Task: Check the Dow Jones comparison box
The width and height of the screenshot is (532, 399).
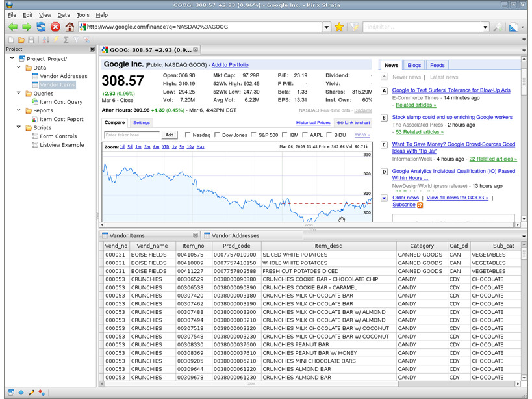Action: click(217, 135)
